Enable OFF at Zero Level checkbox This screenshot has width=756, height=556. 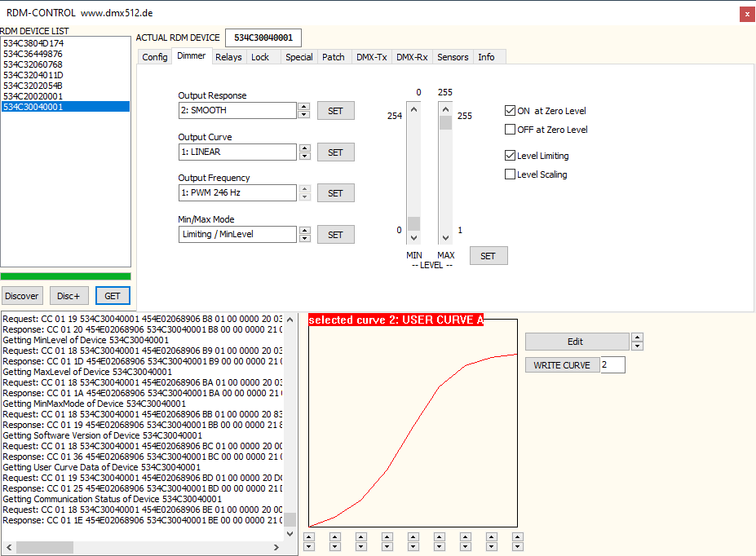click(x=511, y=130)
